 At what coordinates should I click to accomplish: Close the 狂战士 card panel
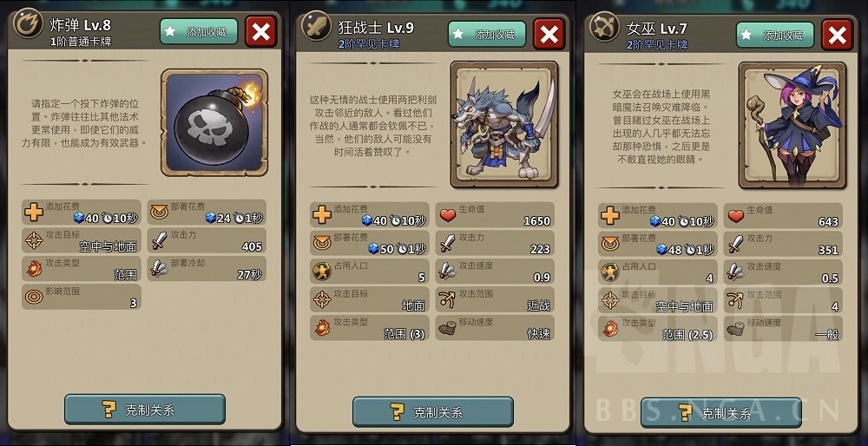(549, 35)
